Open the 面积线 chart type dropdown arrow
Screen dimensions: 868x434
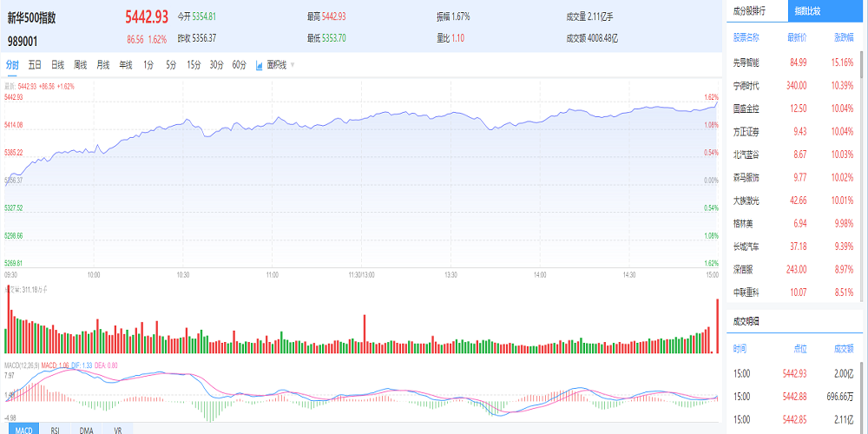coord(293,65)
